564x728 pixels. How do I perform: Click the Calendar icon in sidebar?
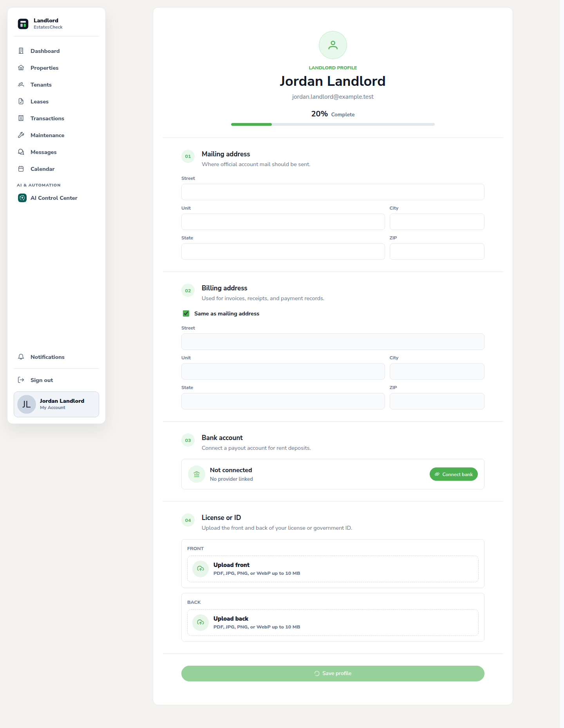pyautogui.click(x=21, y=169)
